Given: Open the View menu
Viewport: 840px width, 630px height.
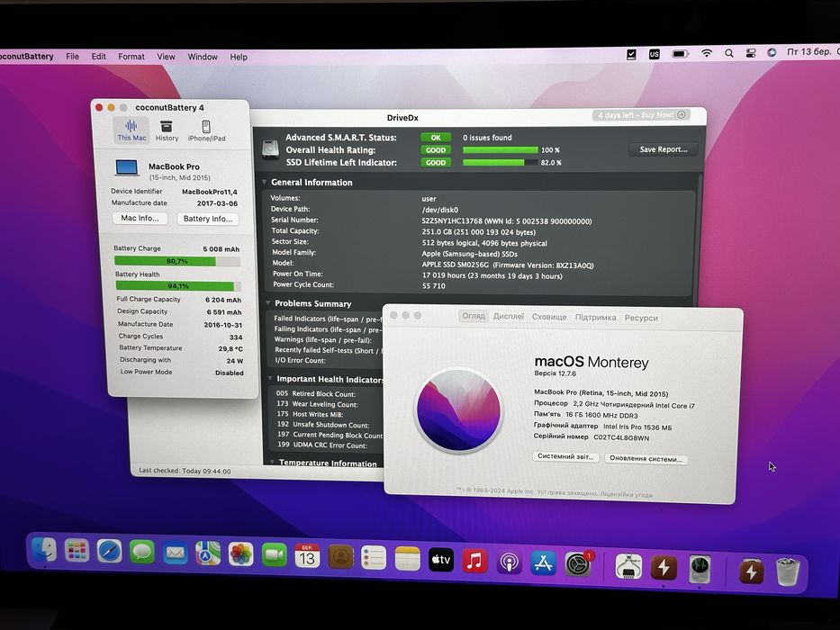Looking at the screenshot, I should coord(166,56).
